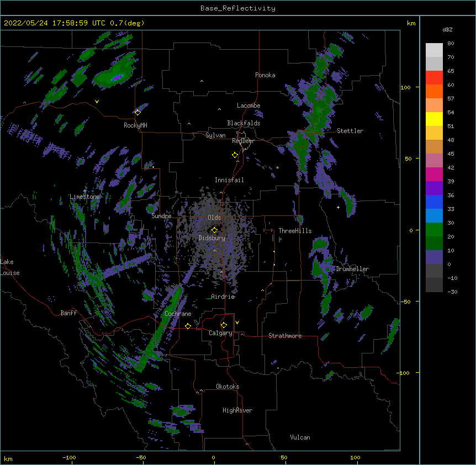Click the Didsbury town label
476x465 pixels.
(x=212, y=238)
